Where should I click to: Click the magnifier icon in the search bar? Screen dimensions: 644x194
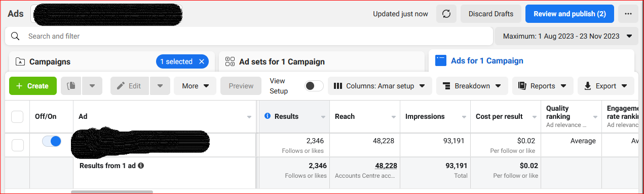15,36
